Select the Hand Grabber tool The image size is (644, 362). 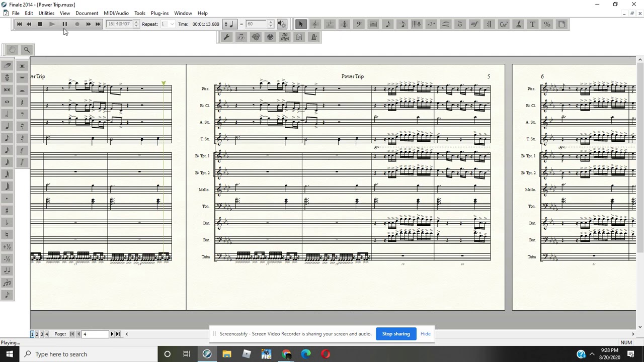[x=13, y=49]
